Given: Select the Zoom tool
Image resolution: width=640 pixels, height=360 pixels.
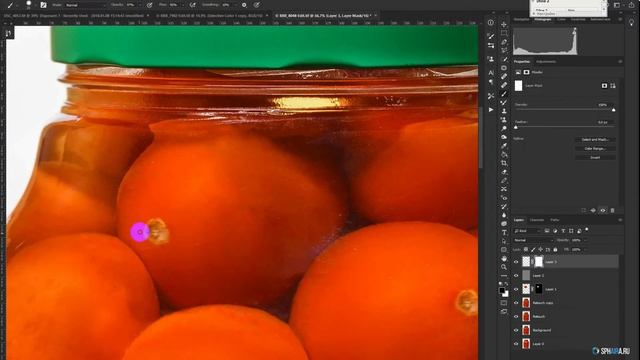Looking at the screenshot, I should click(504, 267).
